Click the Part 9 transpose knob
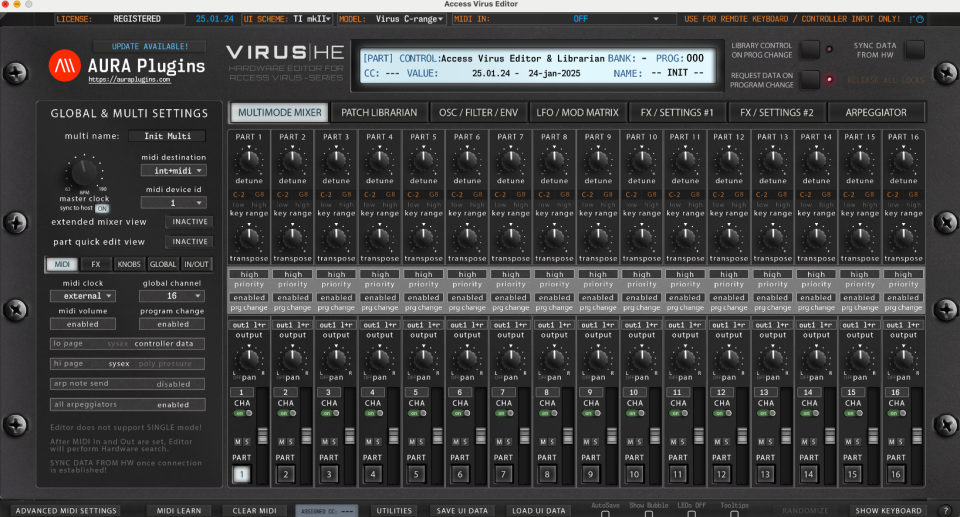The width and height of the screenshot is (960, 517). point(598,238)
